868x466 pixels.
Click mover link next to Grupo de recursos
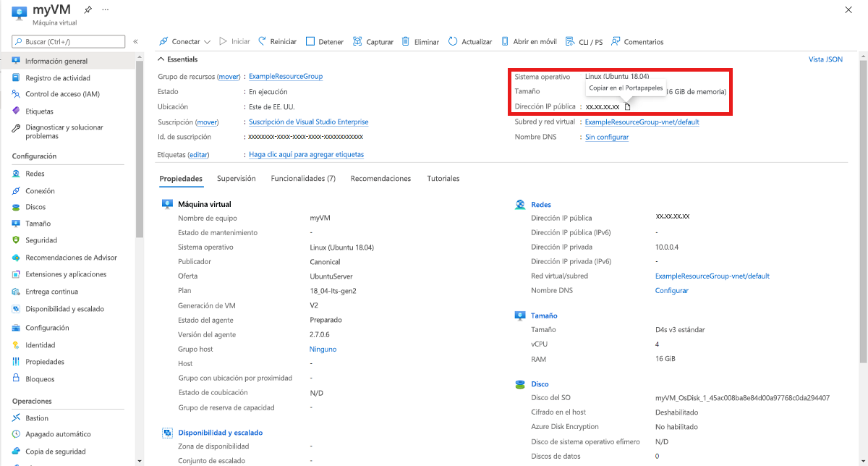(x=229, y=77)
